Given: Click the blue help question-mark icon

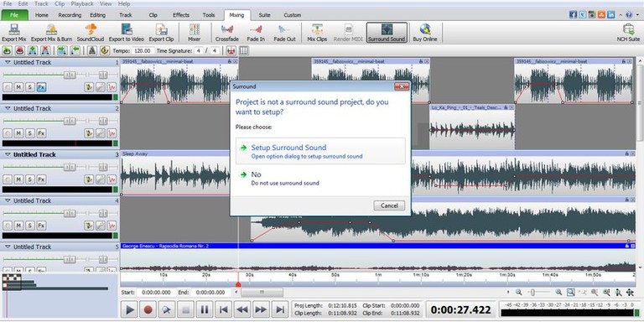Looking at the screenshot, I should [x=629, y=14].
